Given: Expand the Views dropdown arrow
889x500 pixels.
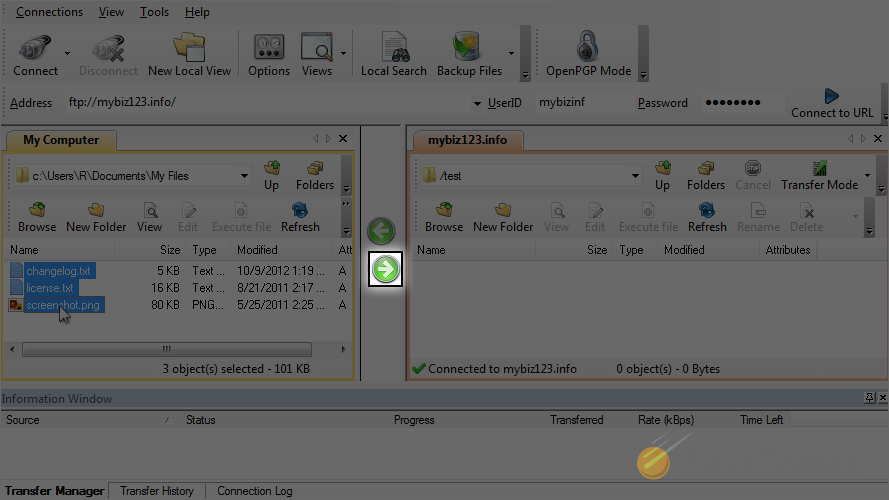Looking at the screenshot, I should [344, 53].
